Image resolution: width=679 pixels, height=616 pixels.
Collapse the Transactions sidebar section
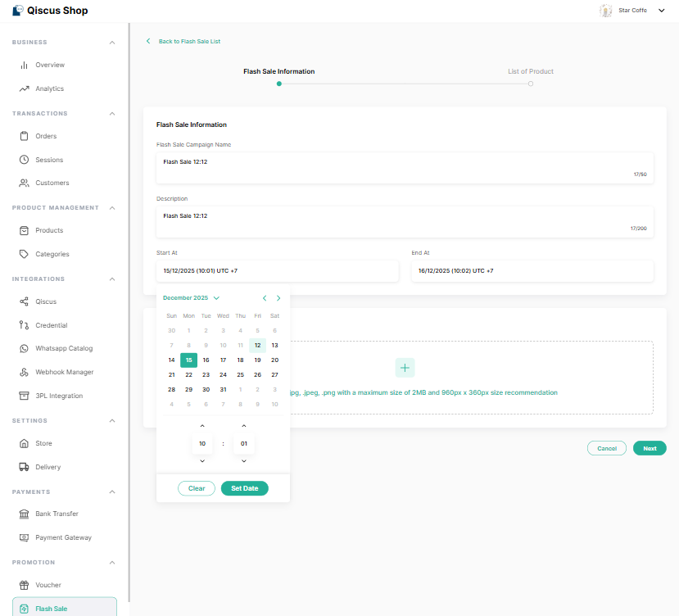[x=112, y=113]
